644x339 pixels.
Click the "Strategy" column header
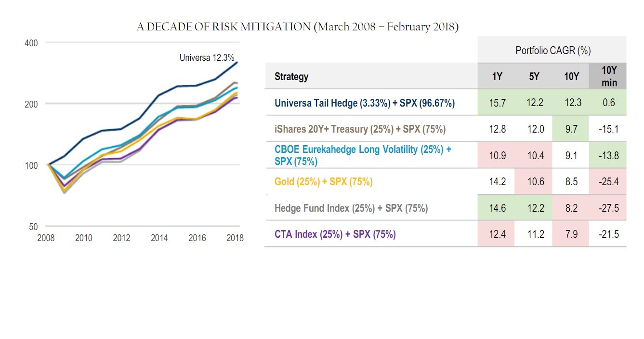[x=291, y=77]
